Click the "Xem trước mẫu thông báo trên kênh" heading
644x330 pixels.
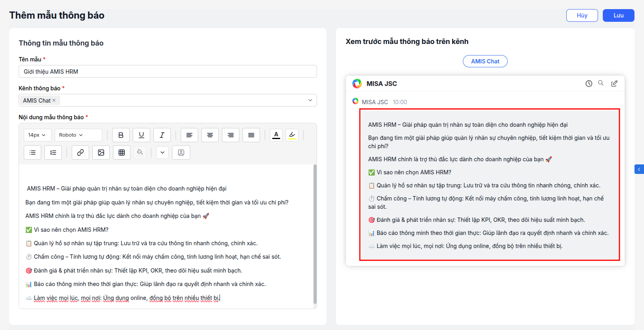[407, 42]
